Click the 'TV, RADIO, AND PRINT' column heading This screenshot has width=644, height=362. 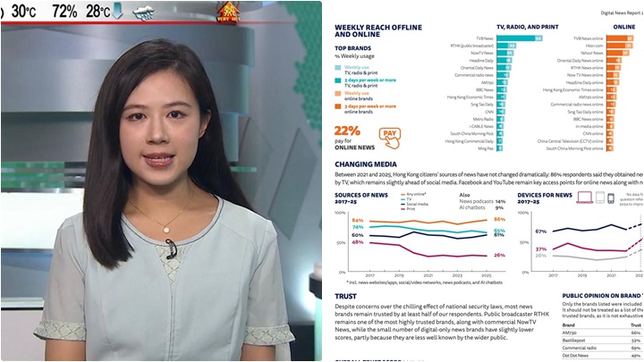click(528, 27)
